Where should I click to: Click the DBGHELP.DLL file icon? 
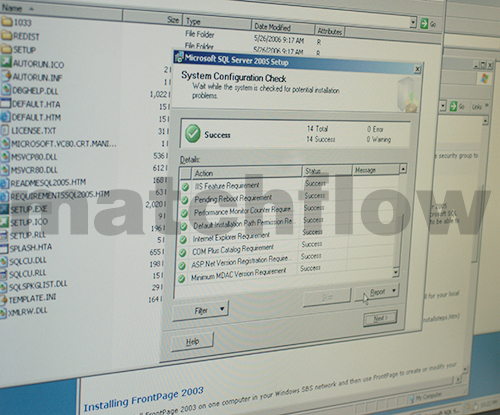point(6,89)
